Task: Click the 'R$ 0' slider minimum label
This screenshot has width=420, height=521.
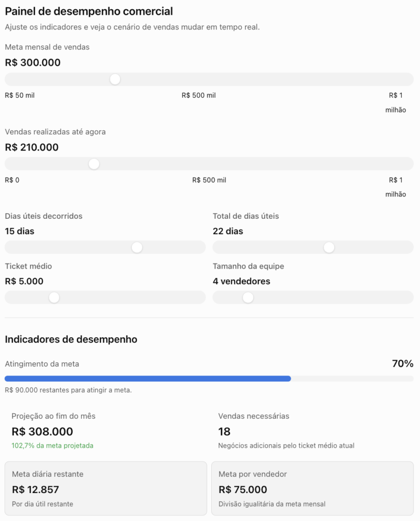Action: point(12,180)
